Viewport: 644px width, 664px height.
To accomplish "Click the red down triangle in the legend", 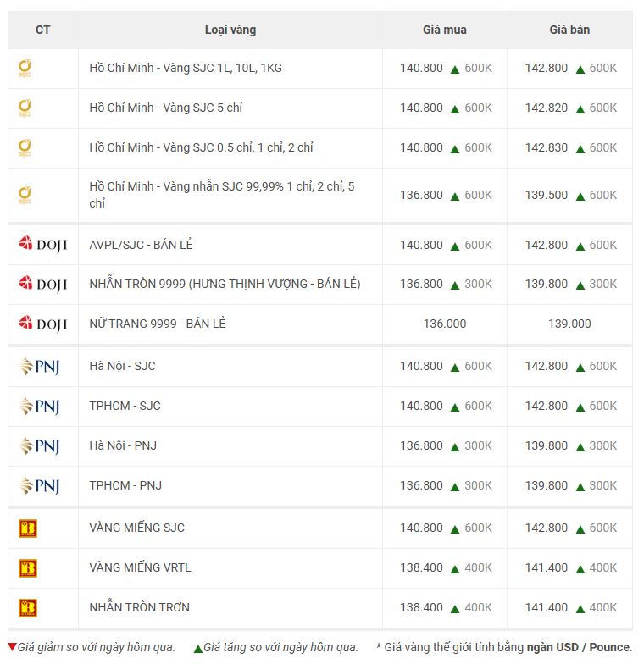I will point(12,648).
